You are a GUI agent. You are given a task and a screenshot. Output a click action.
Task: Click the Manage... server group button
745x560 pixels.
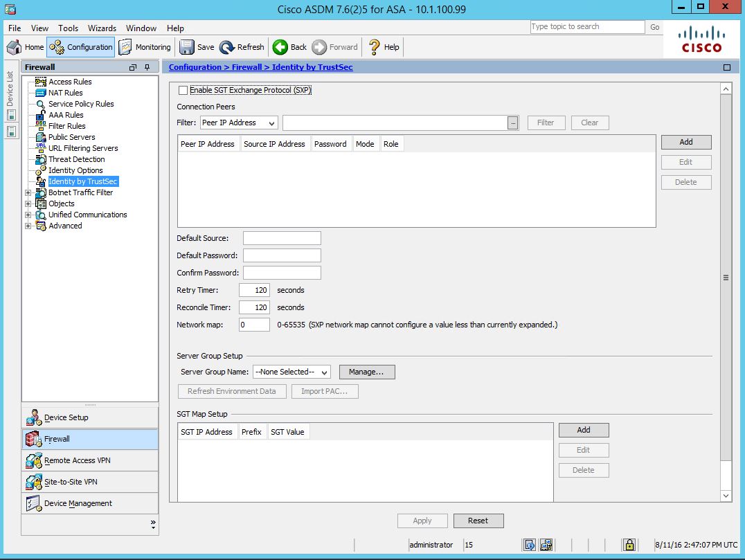pyautogui.click(x=367, y=372)
